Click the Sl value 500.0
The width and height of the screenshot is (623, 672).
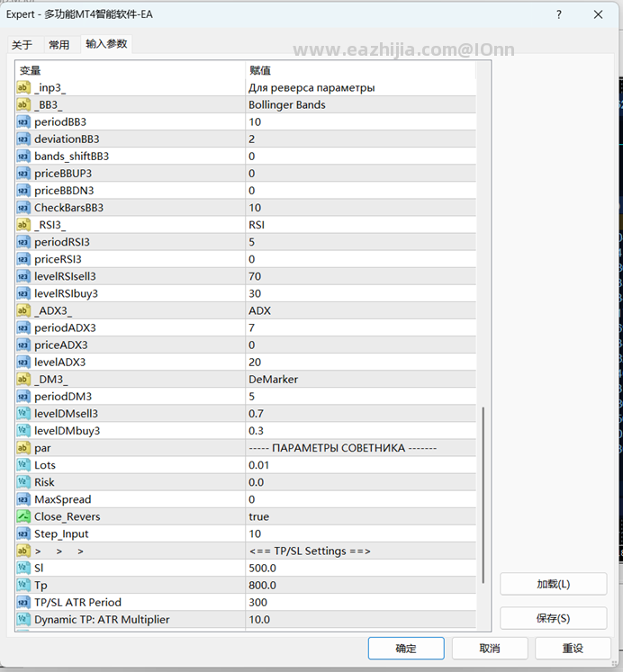coord(262,568)
